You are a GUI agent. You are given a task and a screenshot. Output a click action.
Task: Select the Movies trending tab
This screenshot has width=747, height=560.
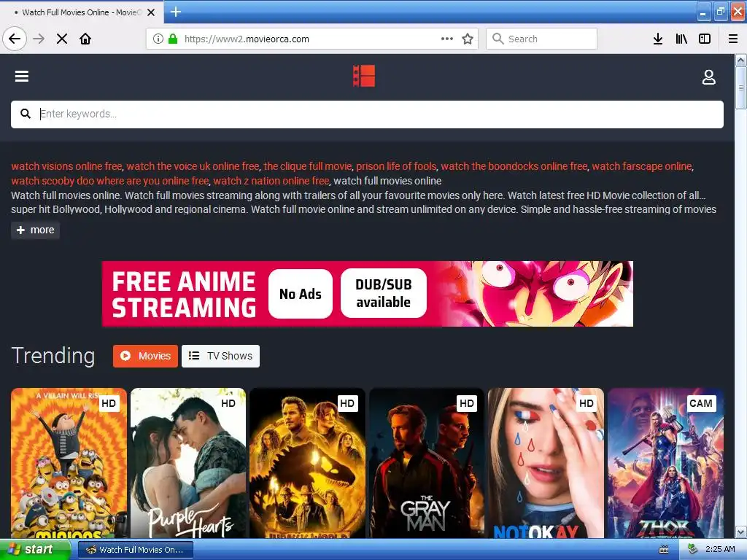point(145,356)
